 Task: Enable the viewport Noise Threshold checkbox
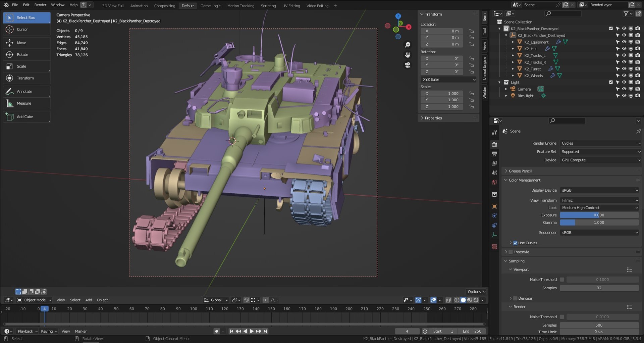click(562, 280)
